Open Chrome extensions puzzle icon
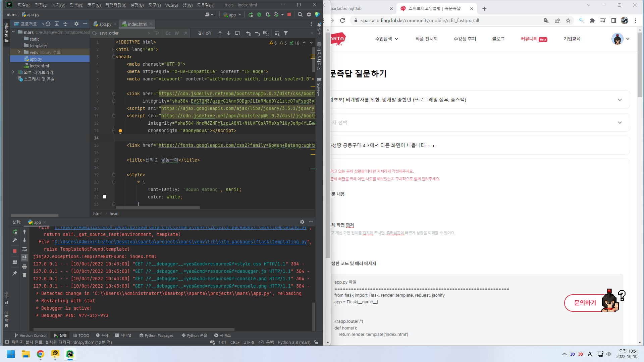The height and width of the screenshot is (362, 644). (x=592, y=20)
